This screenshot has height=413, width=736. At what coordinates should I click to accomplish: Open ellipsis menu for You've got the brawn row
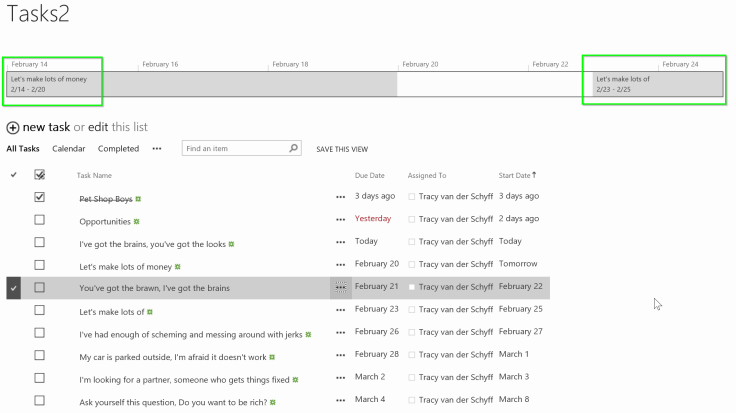pyautogui.click(x=341, y=287)
